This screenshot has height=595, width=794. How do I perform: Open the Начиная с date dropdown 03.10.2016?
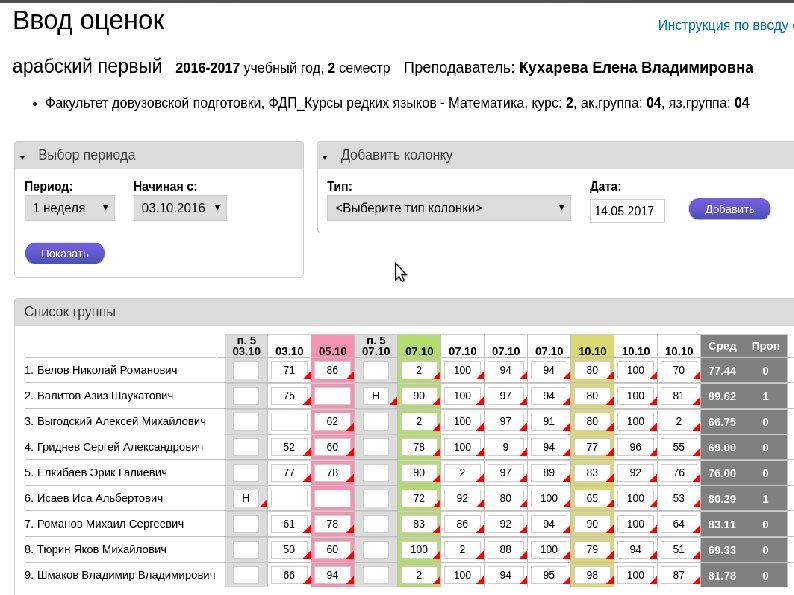coord(180,208)
